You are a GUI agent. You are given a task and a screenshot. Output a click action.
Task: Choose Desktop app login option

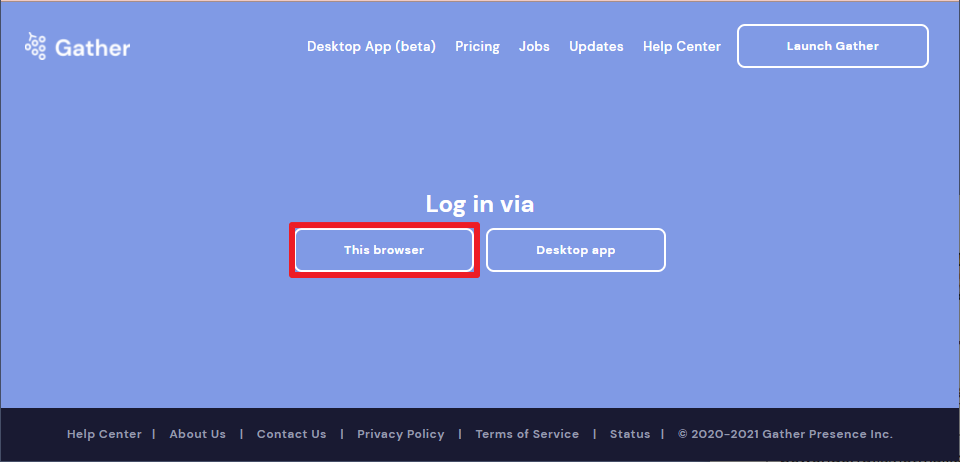[x=576, y=250]
